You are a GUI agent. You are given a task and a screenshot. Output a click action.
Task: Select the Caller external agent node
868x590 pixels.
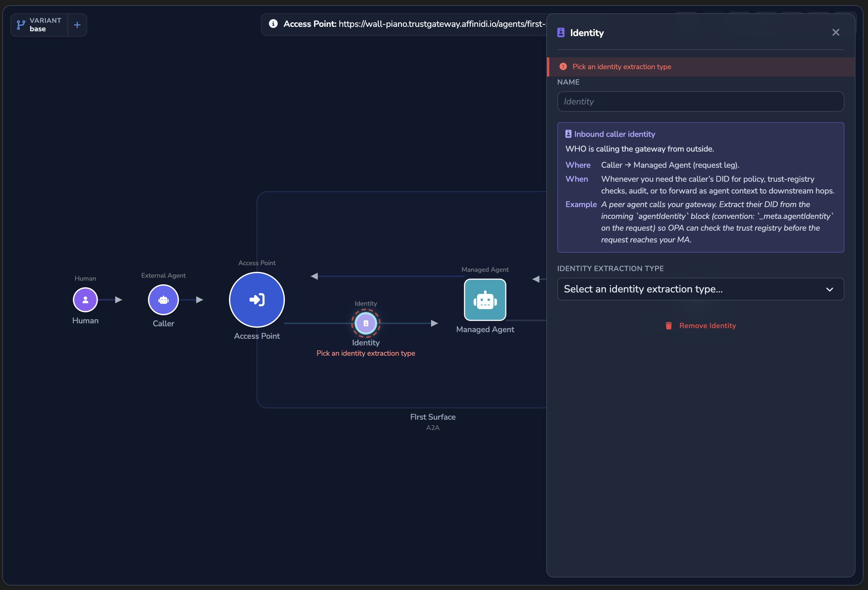pyautogui.click(x=163, y=299)
